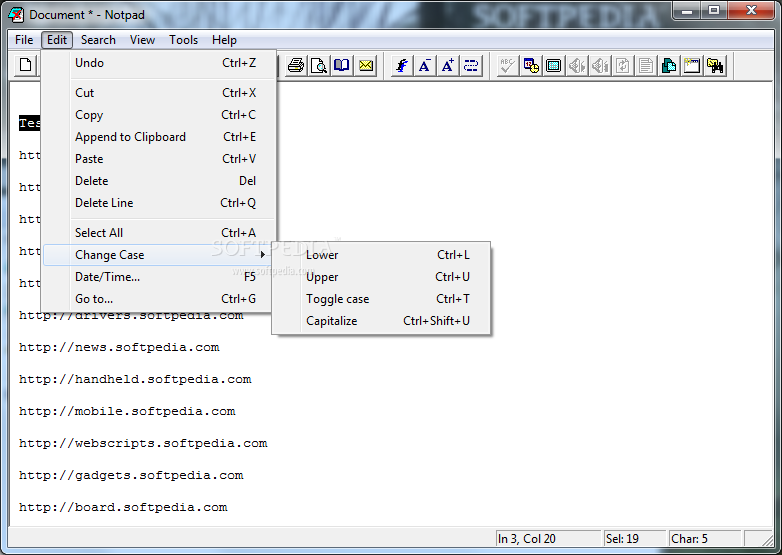
Task: Click text line http://news.softpedia.com
Action: click(x=119, y=348)
